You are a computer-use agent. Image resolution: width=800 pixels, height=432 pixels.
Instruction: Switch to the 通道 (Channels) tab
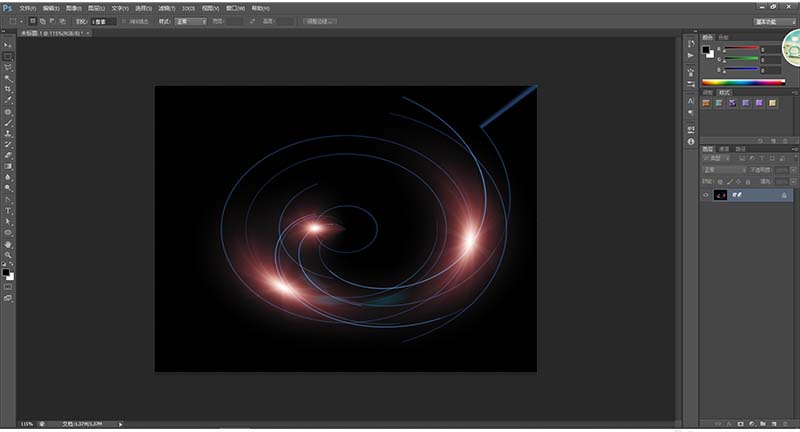(x=725, y=149)
